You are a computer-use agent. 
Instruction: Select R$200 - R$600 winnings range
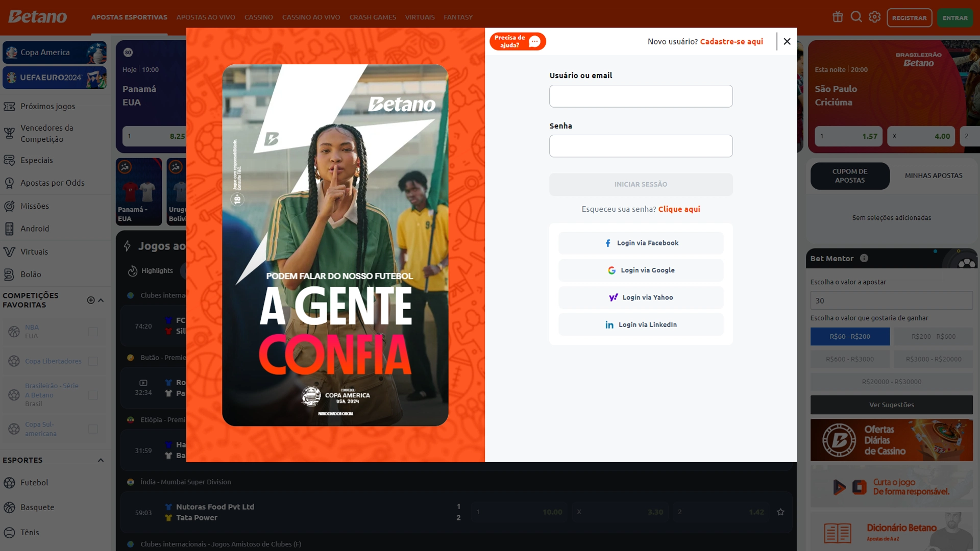click(x=934, y=336)
